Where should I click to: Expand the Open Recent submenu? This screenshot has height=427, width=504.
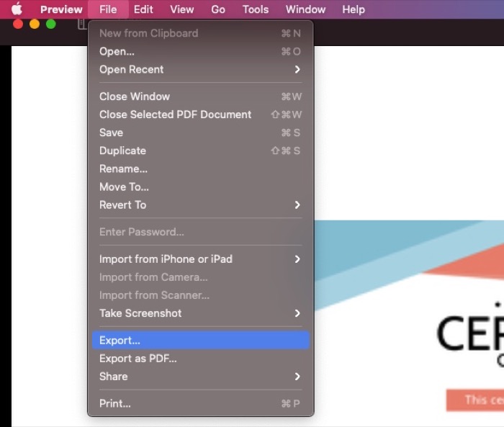click(x=201, y=69)
